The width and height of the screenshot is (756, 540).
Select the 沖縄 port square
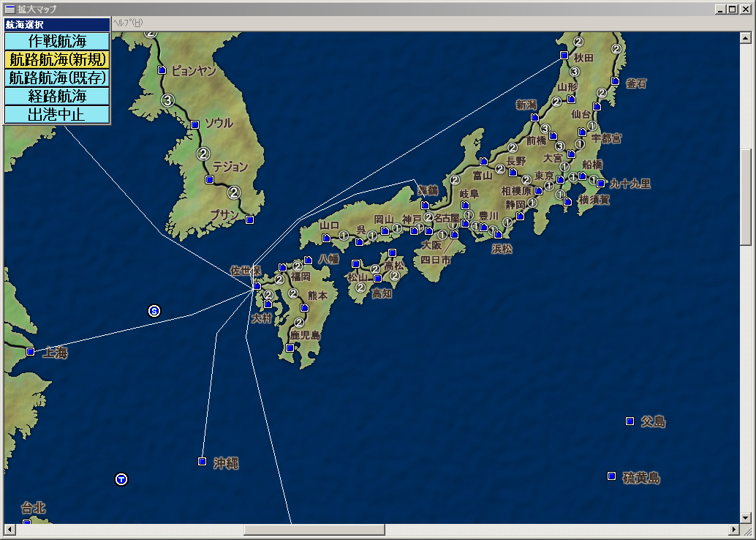[202, 461]
